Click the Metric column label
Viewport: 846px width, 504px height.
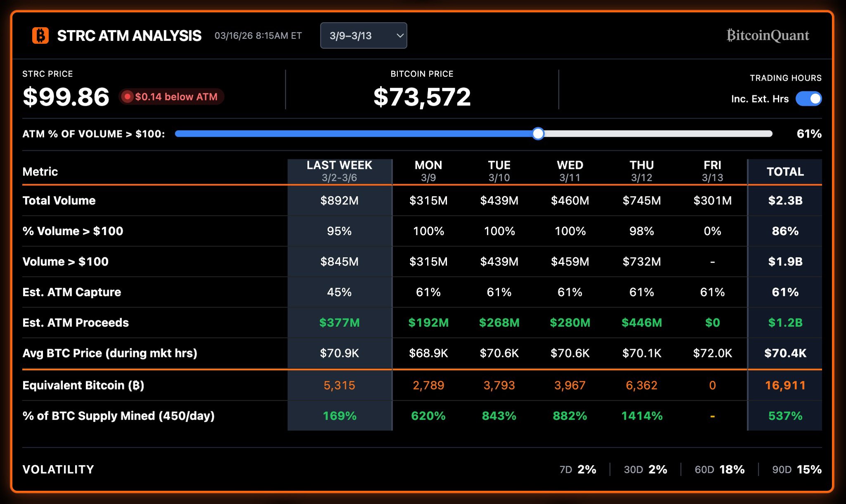point(40,171)
